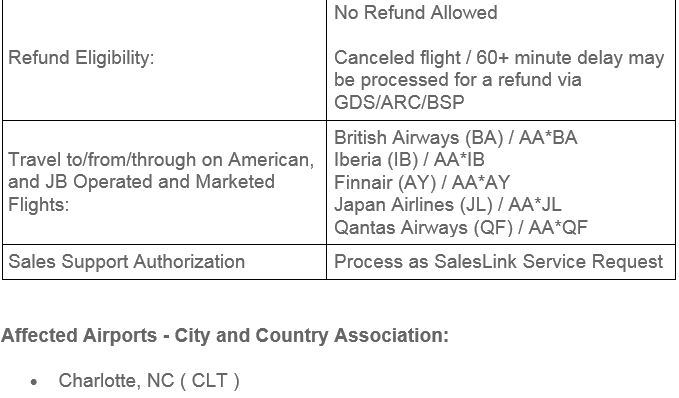The width and height of the screenshot is (679, 398).
Task: Select the No Refund Allowed text
Action: [x=415, y=13]
